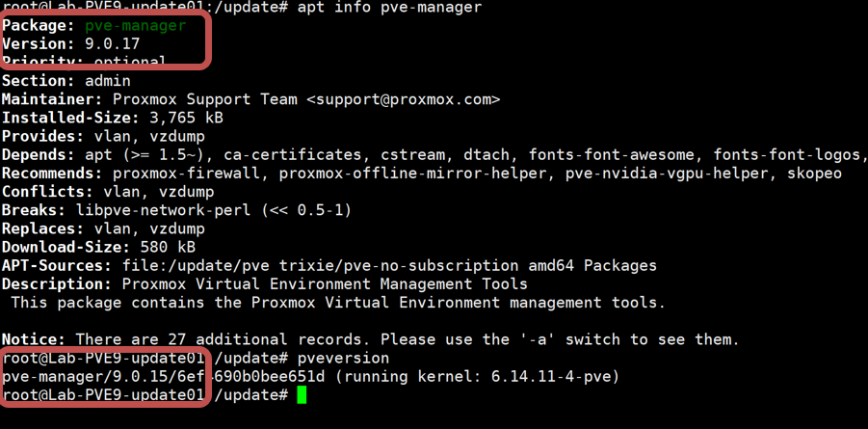Click skopeo at the end of Recommends
The height and width of the screenshot is (429, 868).
pyautogui.click(x=810, y=174)
